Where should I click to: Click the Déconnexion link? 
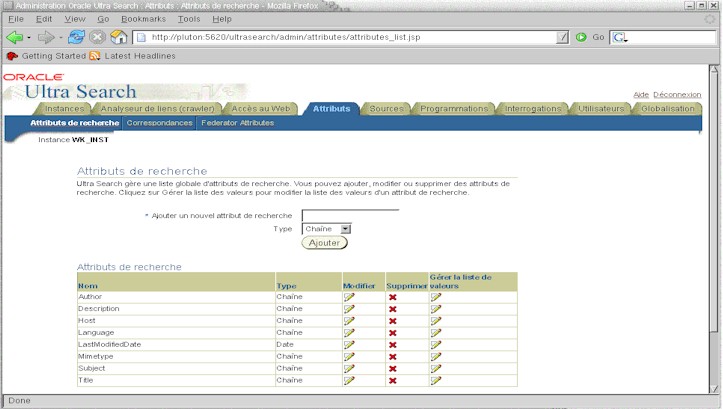coord(677,95)
